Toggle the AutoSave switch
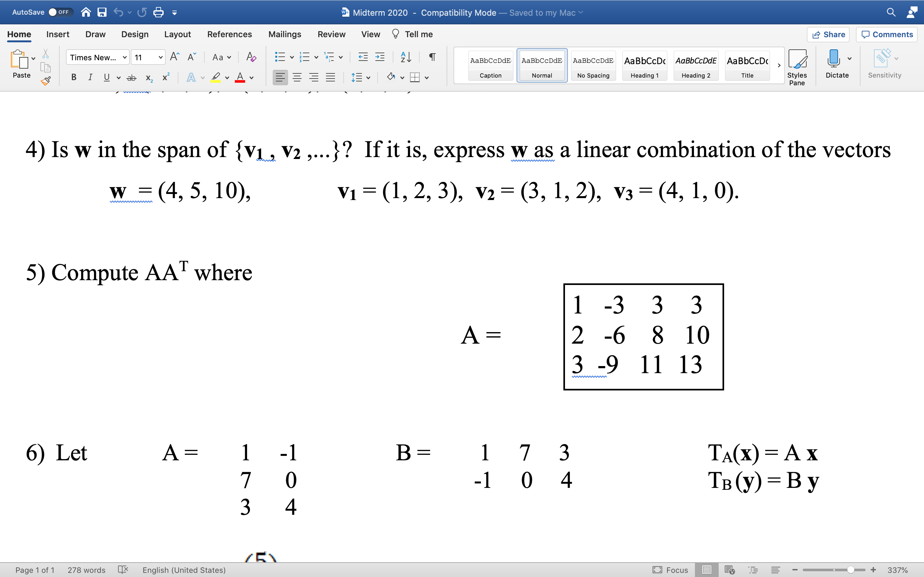The image size is (924, 577). point(58,12)
